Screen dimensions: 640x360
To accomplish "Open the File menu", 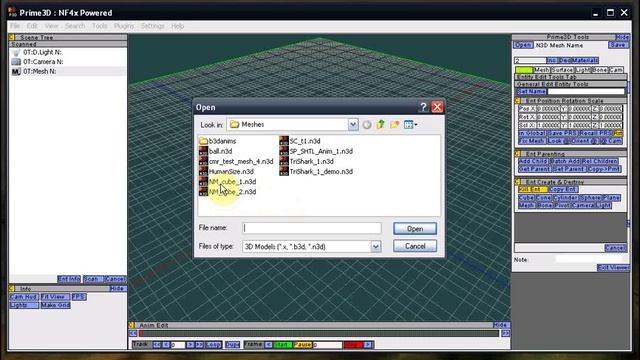I will coord(15,26).
